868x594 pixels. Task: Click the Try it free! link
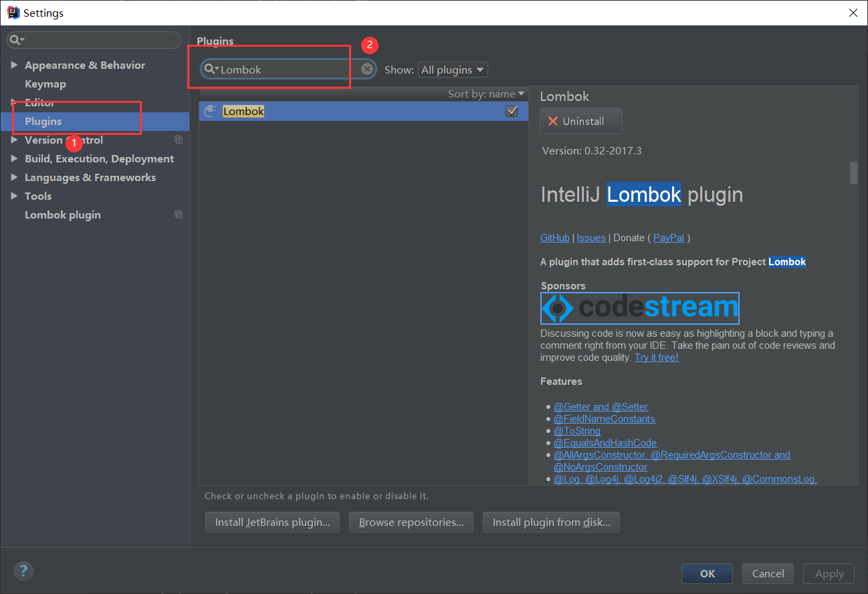point(657,357)
